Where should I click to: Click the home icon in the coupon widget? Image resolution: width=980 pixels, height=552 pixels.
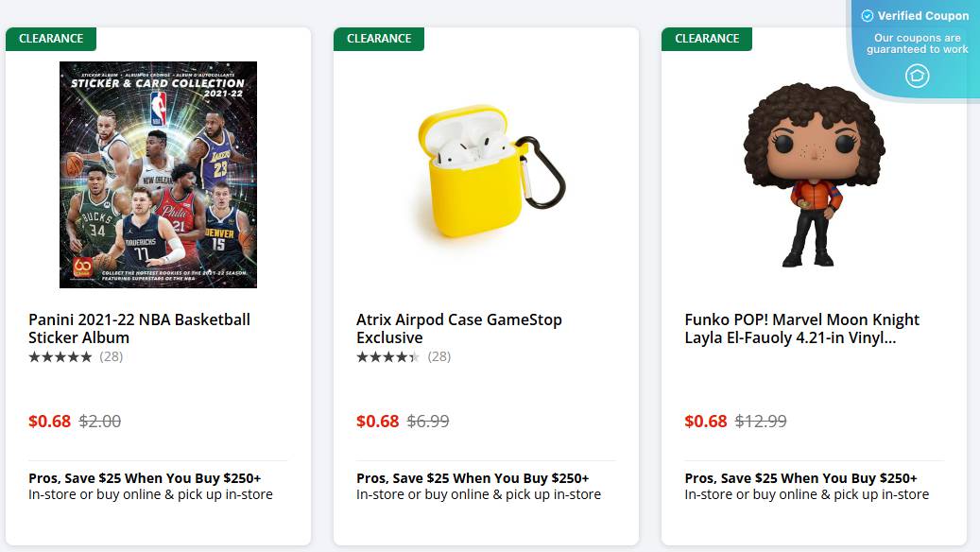click(917, 77)
